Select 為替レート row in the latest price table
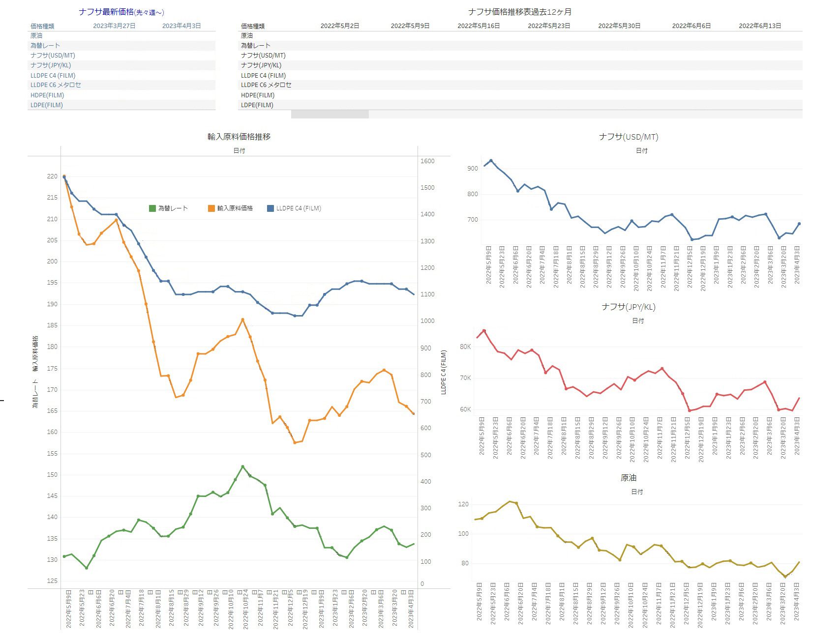 (x=45, y=45)
